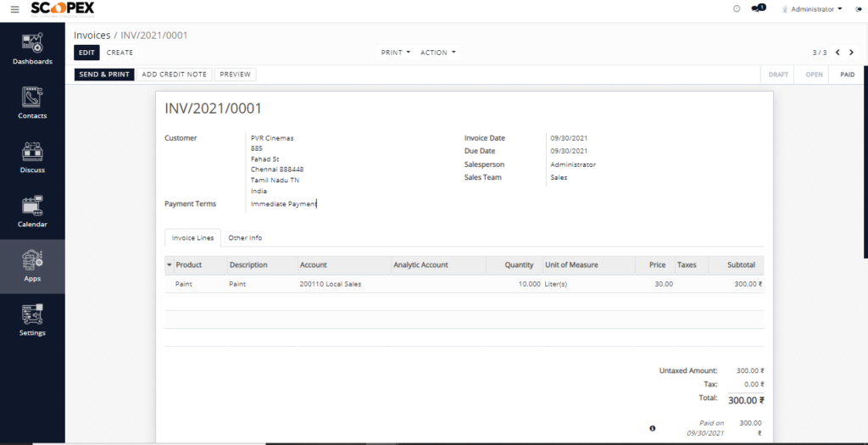This screenshot has height=445, width=868.
Task: Click the Administrator salesperson value
Action: click(x=573, y=165)
